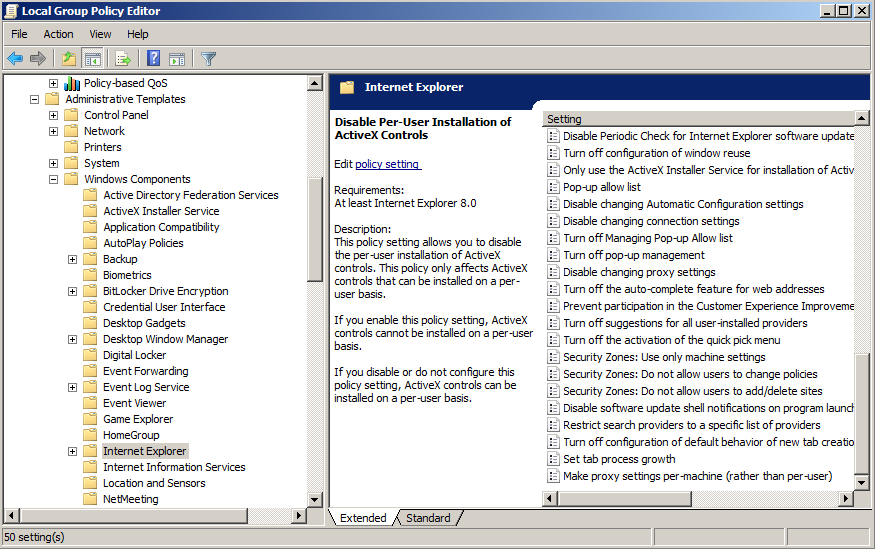The image size is (875, 549).
Task: Select Turn off configuration of window reuse
Action: tap(657, 153)
